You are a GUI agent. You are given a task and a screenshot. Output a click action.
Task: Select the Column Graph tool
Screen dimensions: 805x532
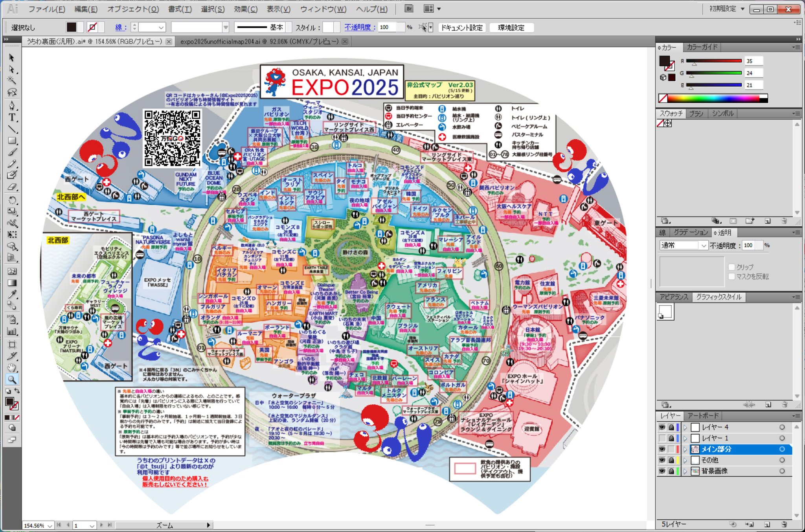(x=12, y=332)
